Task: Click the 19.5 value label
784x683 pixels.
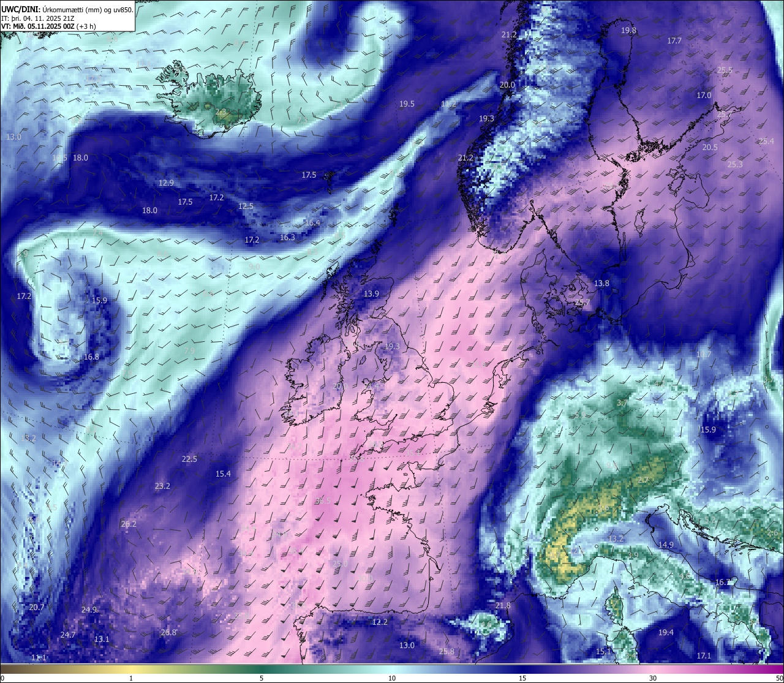Action: [x=407, y=104]
